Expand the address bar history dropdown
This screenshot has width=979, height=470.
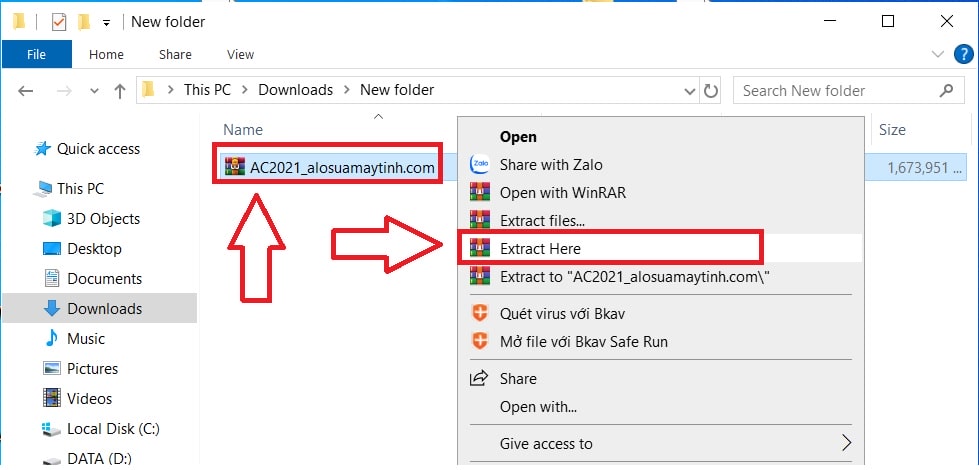[x=690, y=91]
